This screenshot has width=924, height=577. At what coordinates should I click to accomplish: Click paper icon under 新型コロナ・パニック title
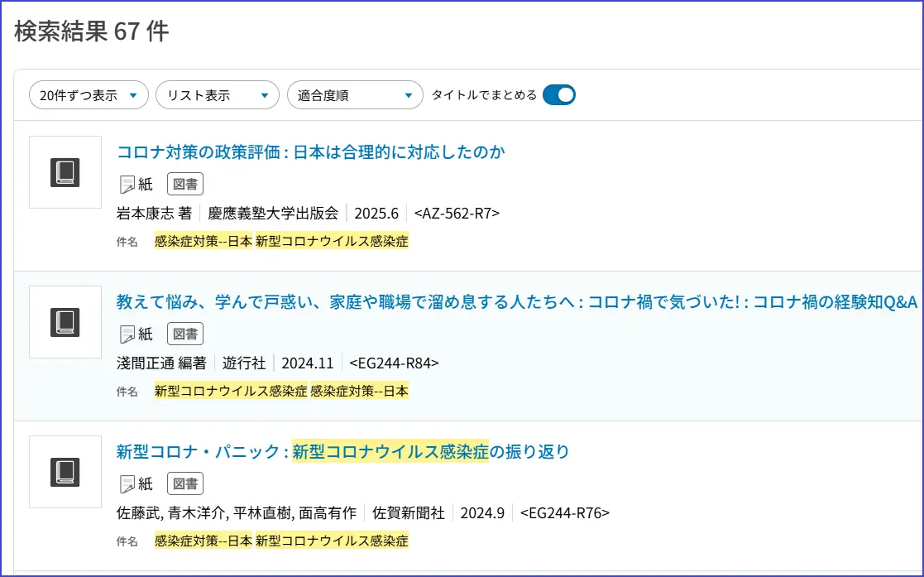[127, 483]
